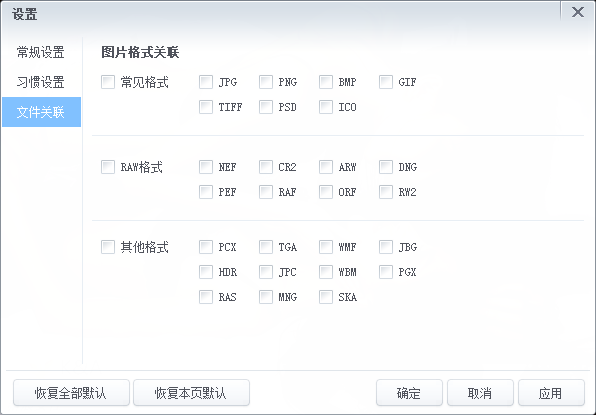Enable HDR format association
The width and height of the screenshot is (596, 415).
point(206,272)
